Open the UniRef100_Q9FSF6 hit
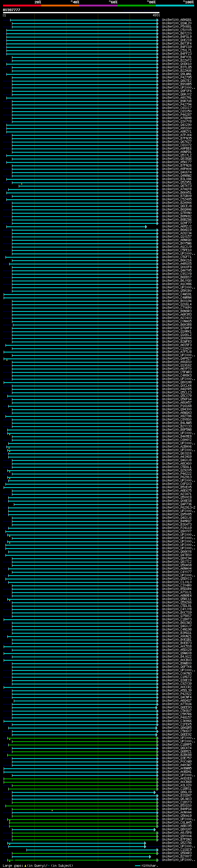Viewport: 197px width, 868px height. pos(177,91)
